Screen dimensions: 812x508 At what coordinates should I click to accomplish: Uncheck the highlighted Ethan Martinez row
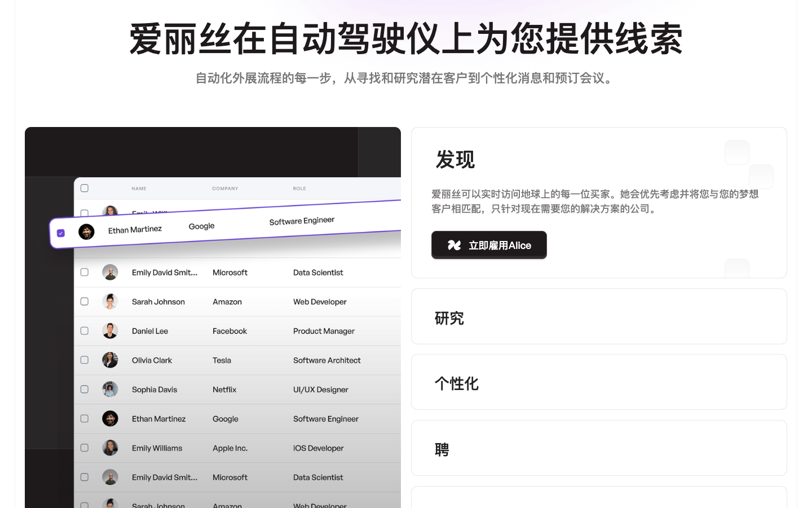(x=60, y=233)
